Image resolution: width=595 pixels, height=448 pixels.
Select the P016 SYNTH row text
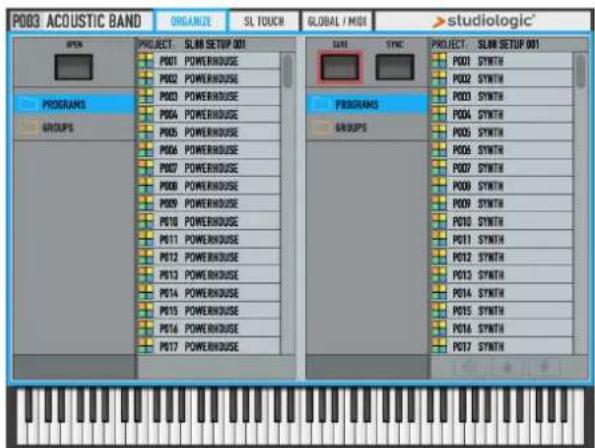click(478, 329)
